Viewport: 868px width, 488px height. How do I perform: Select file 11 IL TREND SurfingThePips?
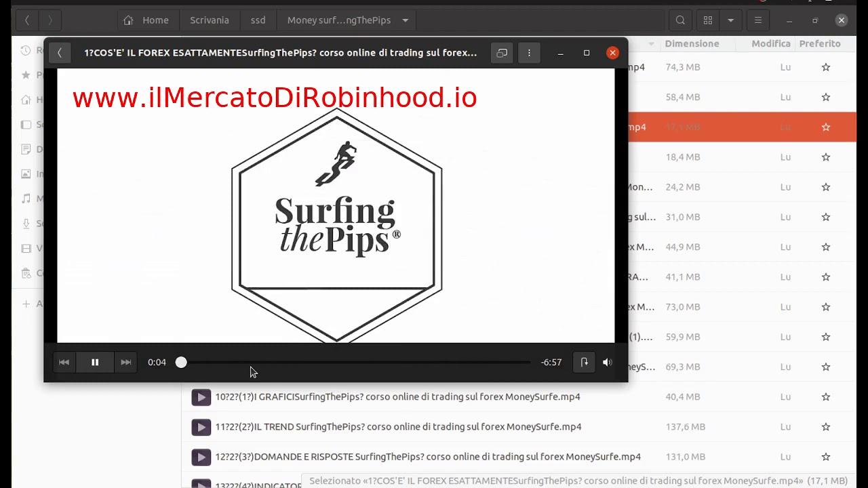point(398,427)
